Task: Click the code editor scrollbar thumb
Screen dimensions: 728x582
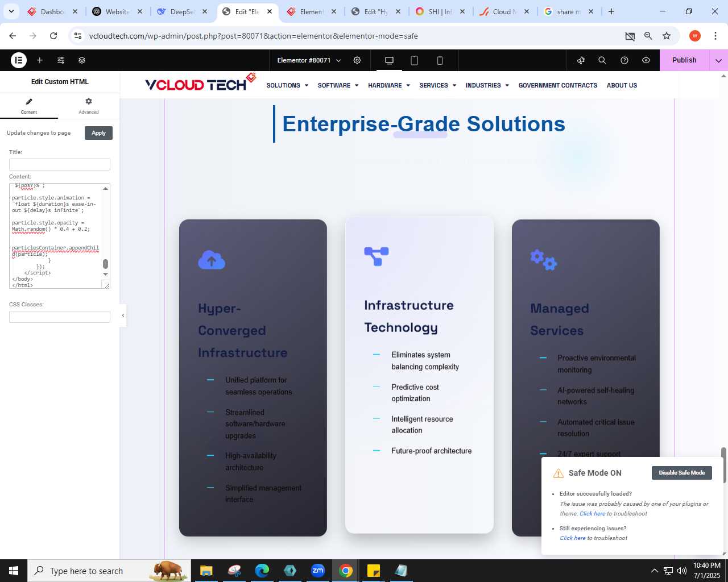Action: 105,264
